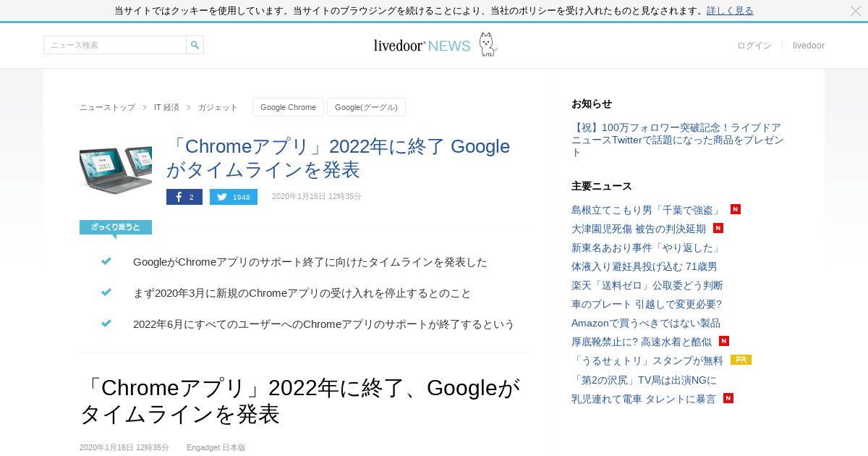This screenshot has height=456, width=868.
Task: Click the livedoor NEWS cat mascot
Action: pos(488,44)
